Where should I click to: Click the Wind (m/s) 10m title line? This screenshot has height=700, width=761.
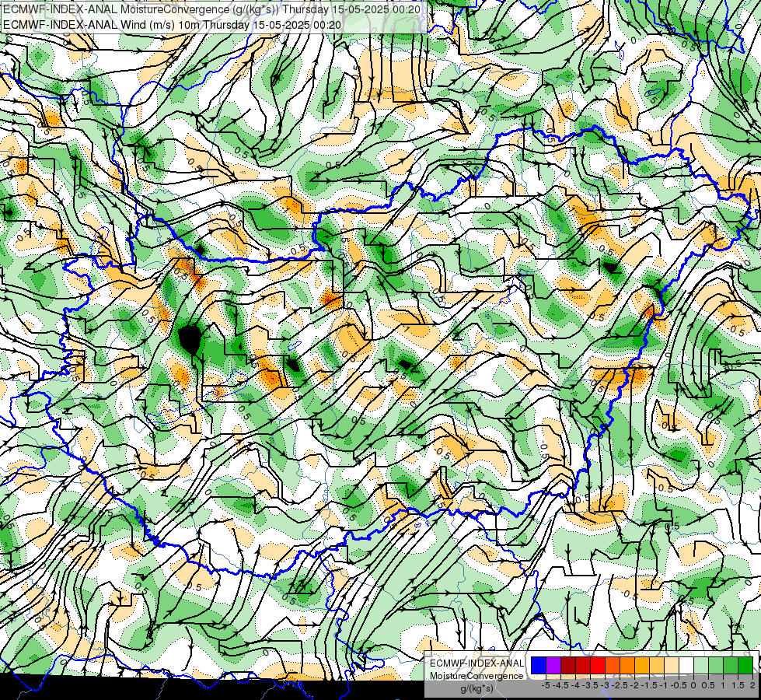(x=172, y=25)
